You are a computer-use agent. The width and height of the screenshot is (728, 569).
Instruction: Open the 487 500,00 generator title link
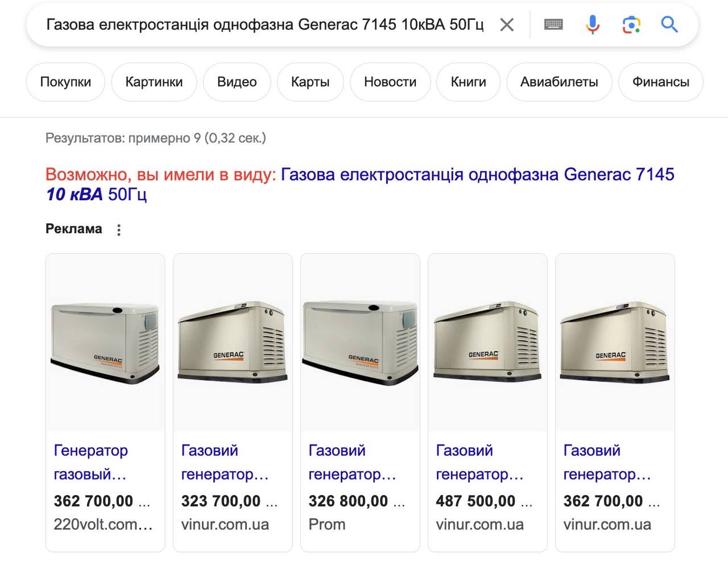coord(479,462)
